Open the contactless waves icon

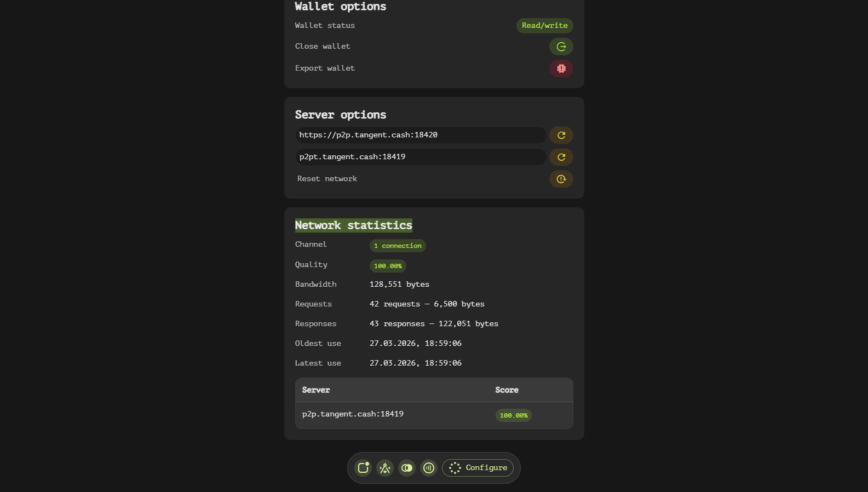coord(429,468)
